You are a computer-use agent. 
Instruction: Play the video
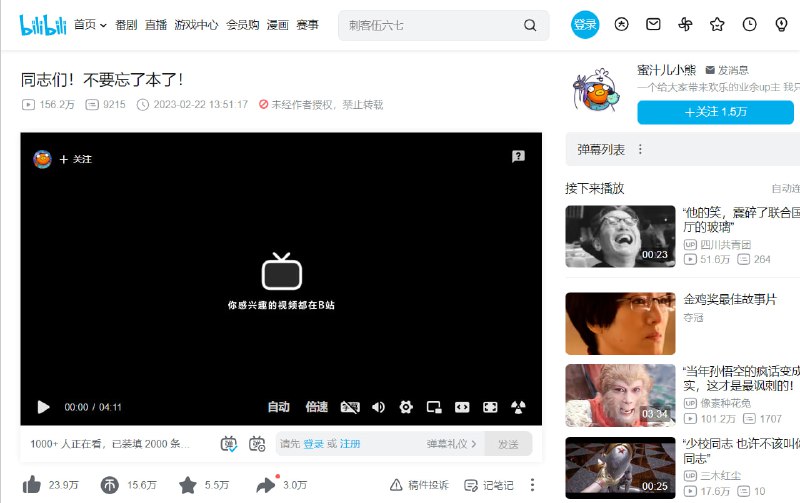point(43,407)
